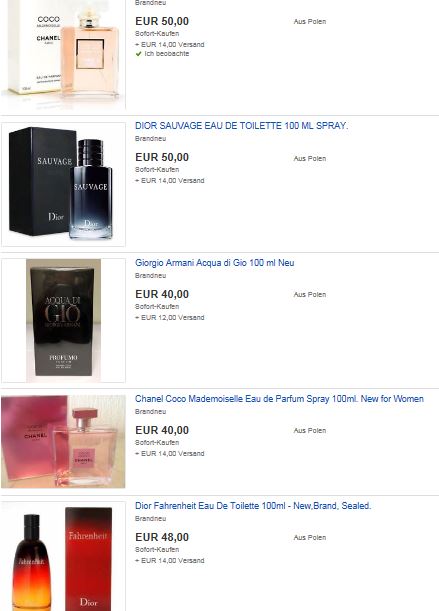Viewport: 439px width, 611px height.
Task: Click the EUR 48,00 Fahrenheit price
Action: pos(162,537)
